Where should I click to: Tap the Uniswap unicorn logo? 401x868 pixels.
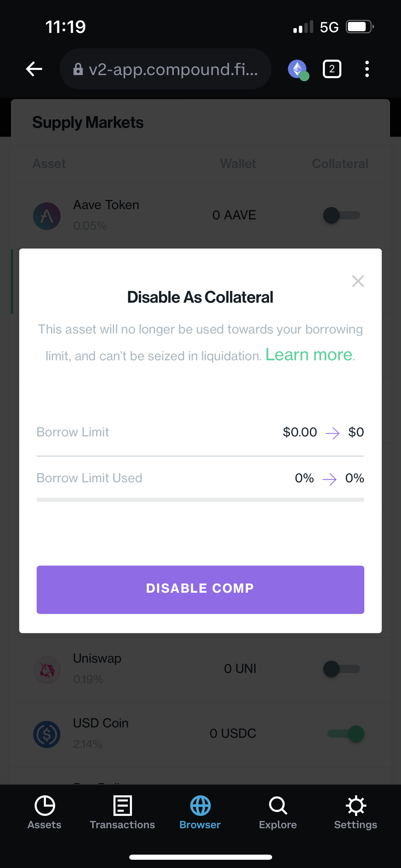pos(47,669)
